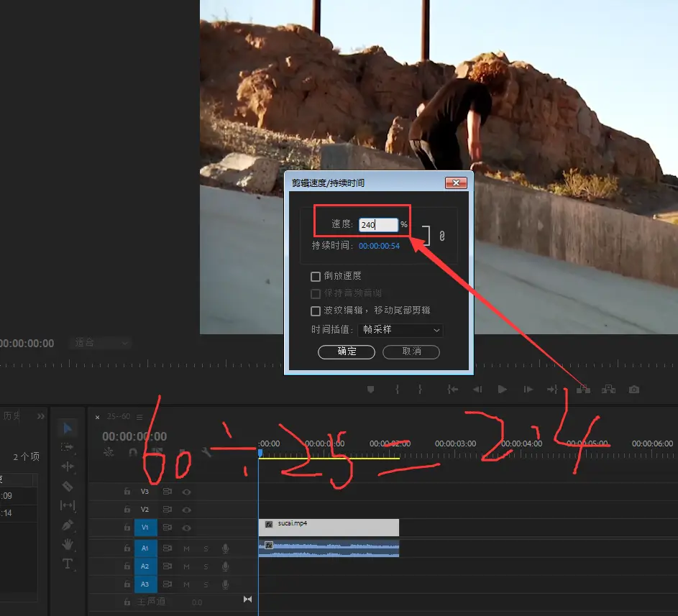Toggle sync lock on V3

click(x=168, y=492)
